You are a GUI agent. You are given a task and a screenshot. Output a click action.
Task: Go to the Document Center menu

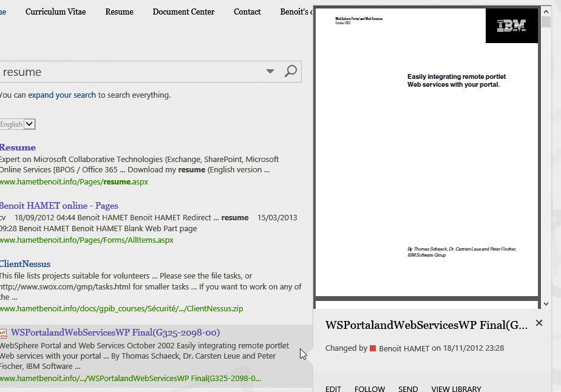click(183, 12)
